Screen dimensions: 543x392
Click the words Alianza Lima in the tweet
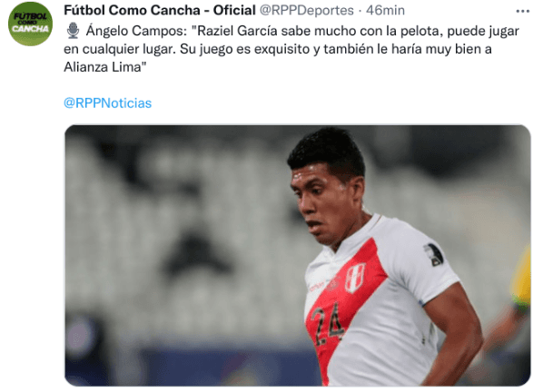(x=103, y=67)
